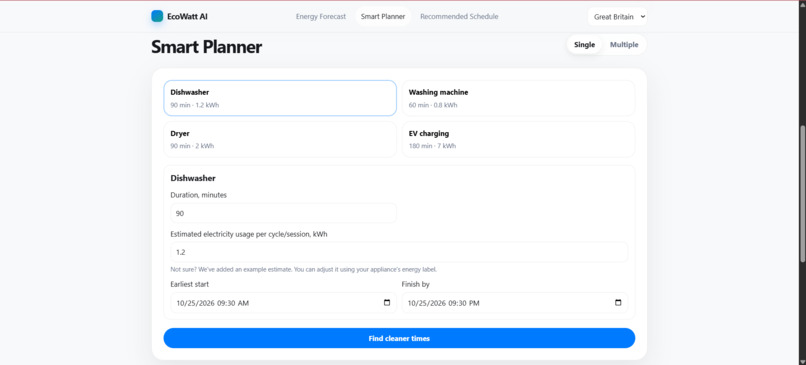This screenshot has height=365, width=806.
Task: Select the Washing machine appliance card
Action: click(518, 98)
